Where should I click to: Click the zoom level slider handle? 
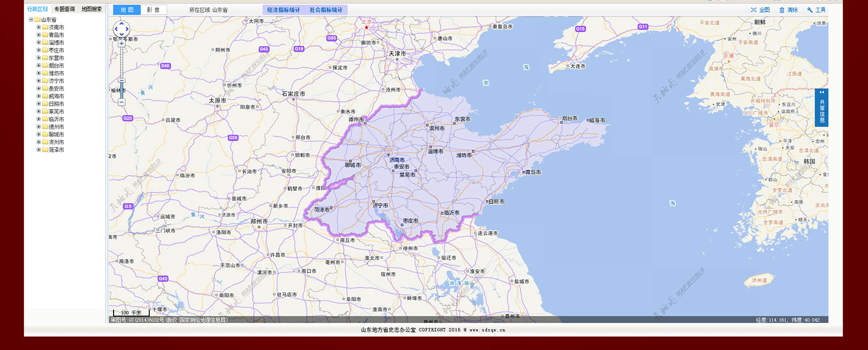click(x=122, y=80)
